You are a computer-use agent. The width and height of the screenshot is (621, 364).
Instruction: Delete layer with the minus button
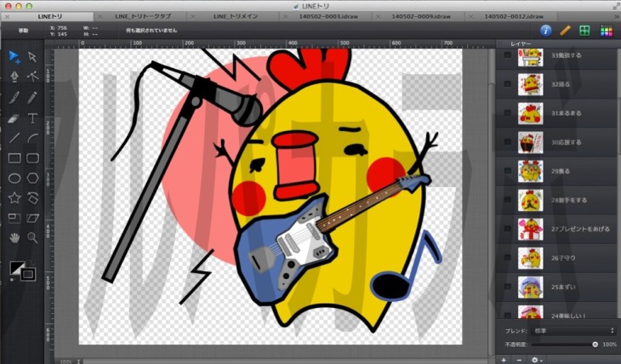click(x=519, y=360)
